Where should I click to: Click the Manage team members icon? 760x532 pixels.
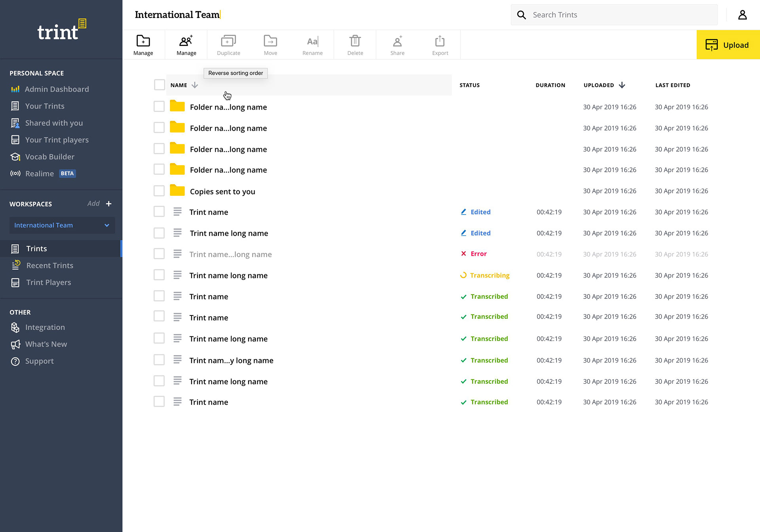pyautogui.click(x=186, y=41)
